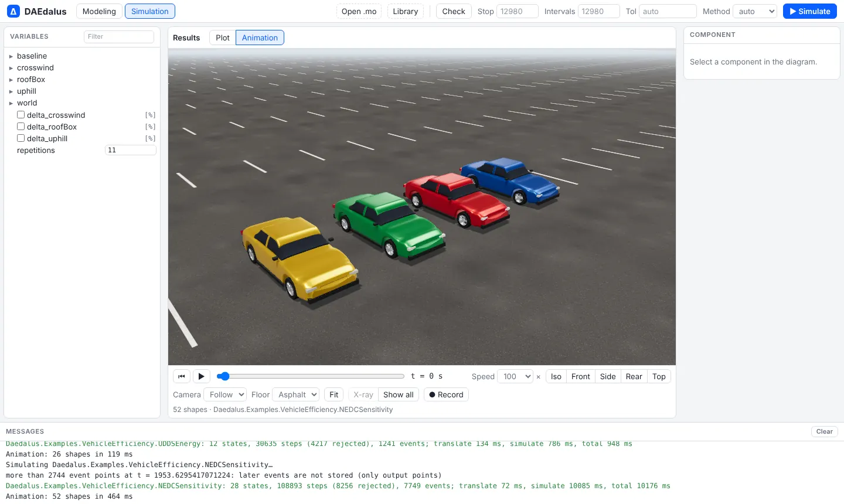Click the Open .mo button

359,11
